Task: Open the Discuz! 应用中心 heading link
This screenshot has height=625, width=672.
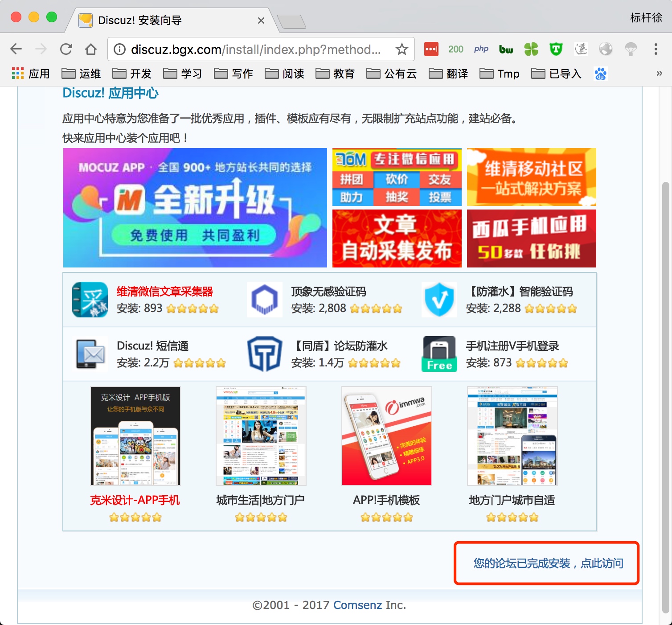Action: (111, 93)
